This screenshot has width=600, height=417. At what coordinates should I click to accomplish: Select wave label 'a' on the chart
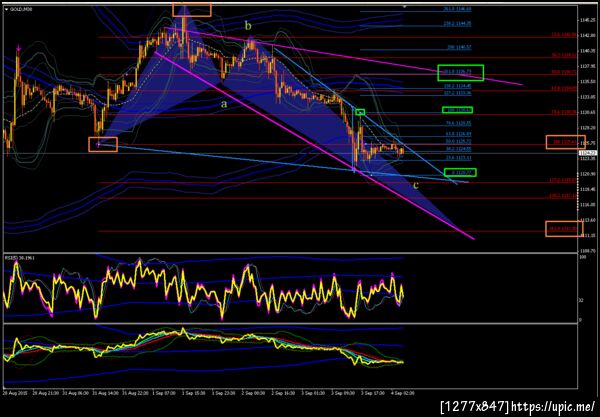(224, 103)
